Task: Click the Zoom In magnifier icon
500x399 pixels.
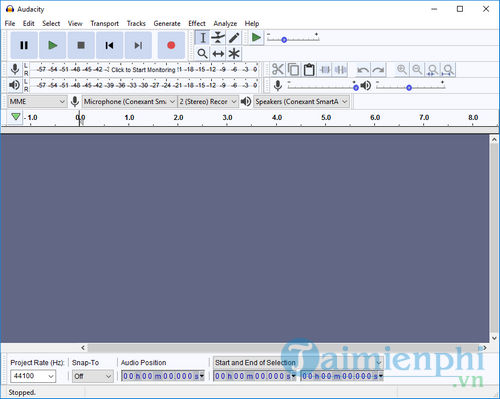Action: [x=402, y=69]
